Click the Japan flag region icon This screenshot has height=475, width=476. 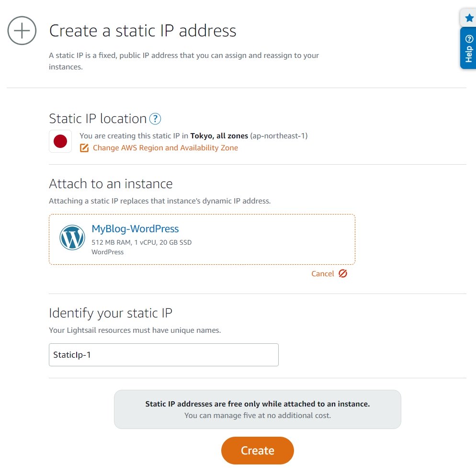60,141
